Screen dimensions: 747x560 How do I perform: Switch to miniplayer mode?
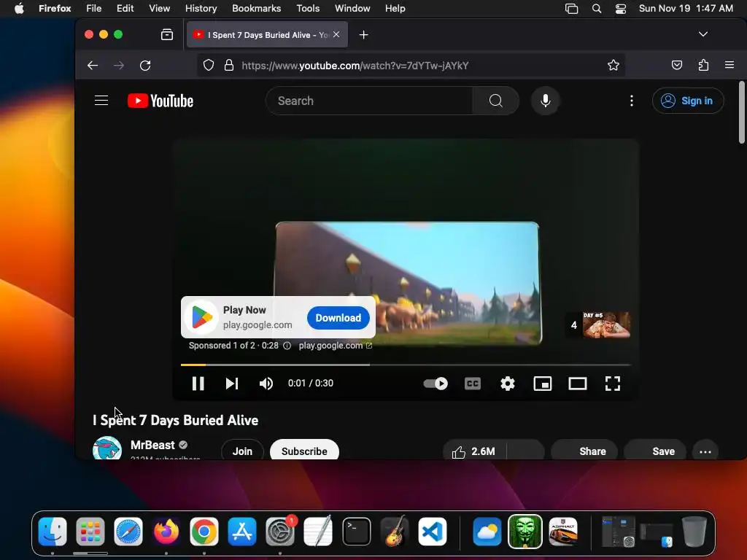[x=543, y=384]
